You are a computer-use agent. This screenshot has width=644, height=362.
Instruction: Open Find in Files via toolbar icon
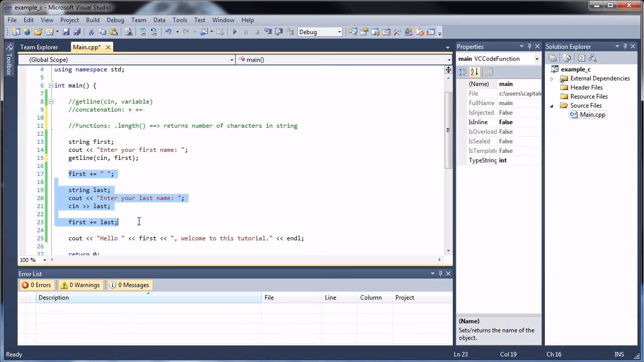click(128, 31)
